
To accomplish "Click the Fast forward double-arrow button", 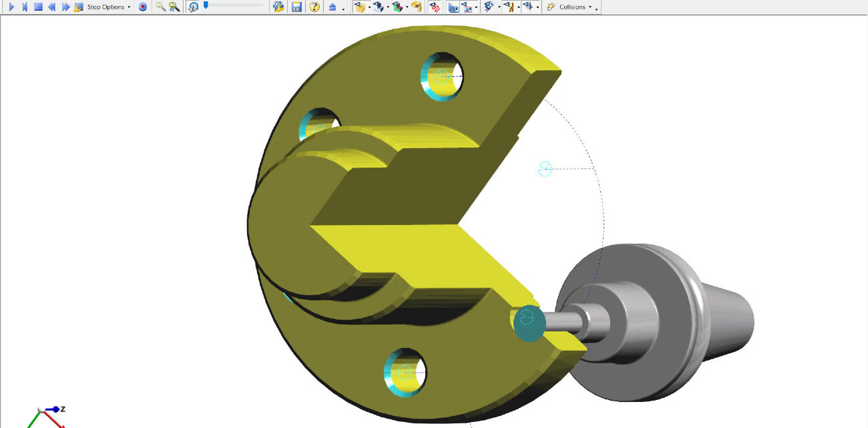I will tap(65, 7).
